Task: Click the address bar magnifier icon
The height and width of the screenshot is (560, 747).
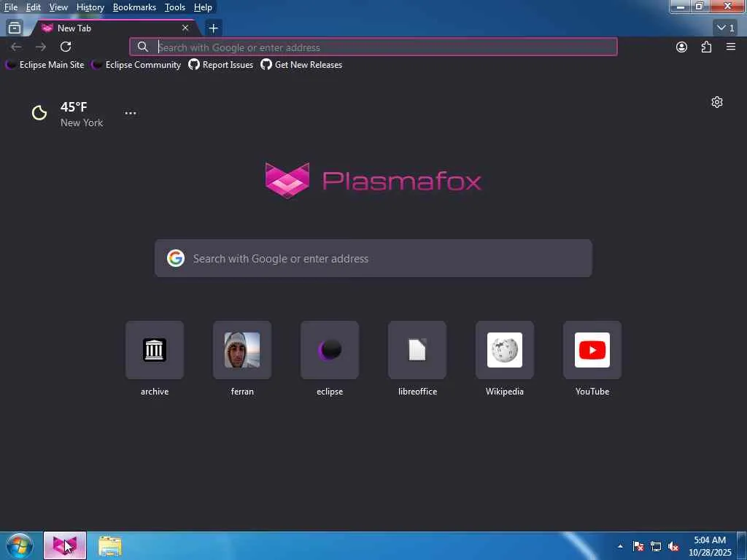Action: 142,47
